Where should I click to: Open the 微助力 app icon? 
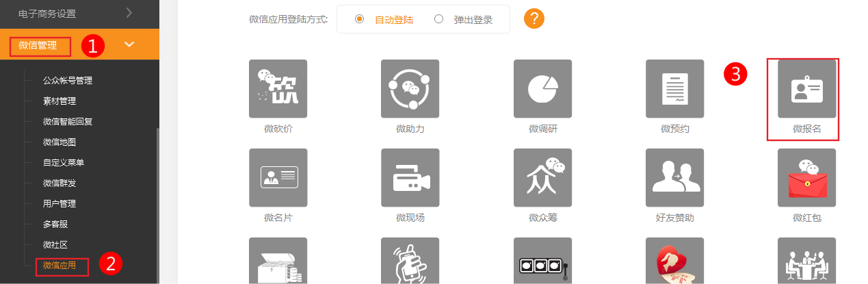pyautogui.click(x=410, y=89)
